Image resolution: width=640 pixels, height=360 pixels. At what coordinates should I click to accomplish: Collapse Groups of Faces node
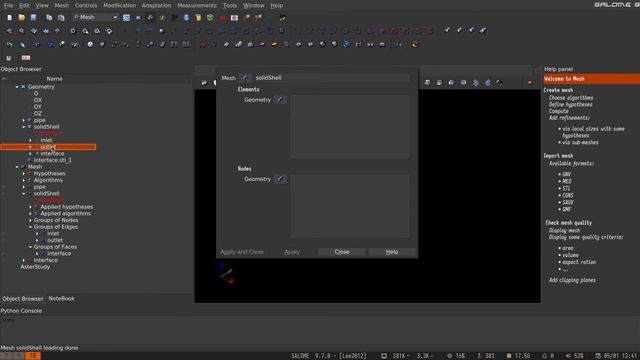pyautogui.click(x=30, y=247)
